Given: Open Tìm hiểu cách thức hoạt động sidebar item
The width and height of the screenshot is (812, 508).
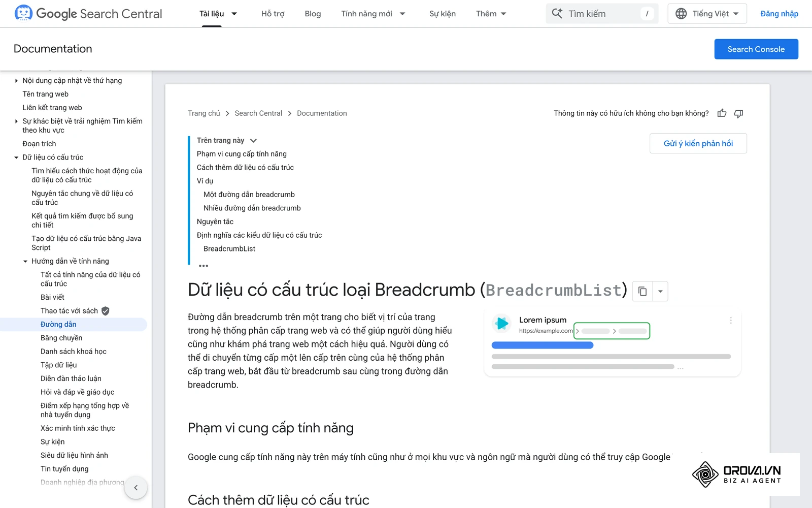Looking at the screenshot, I should pos(87,175).
